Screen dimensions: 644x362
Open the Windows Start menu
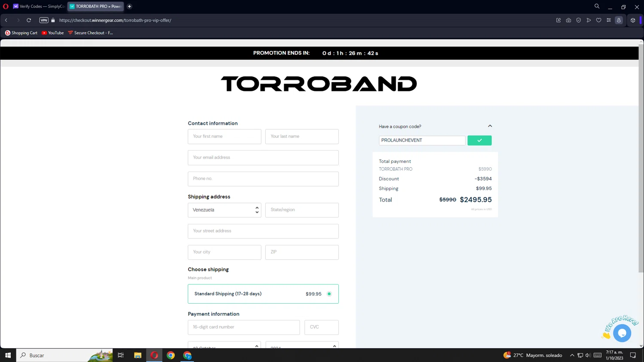(8, 355)
